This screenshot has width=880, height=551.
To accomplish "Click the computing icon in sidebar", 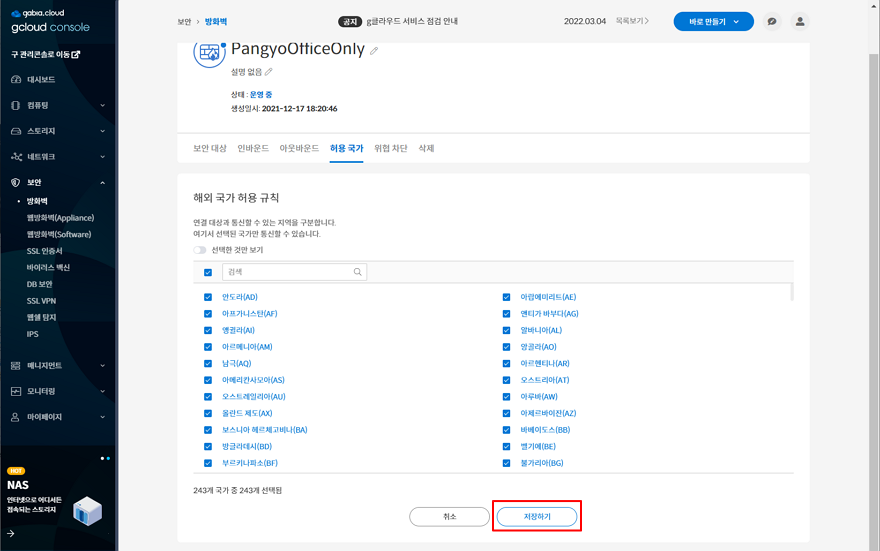I will point(16,105).
